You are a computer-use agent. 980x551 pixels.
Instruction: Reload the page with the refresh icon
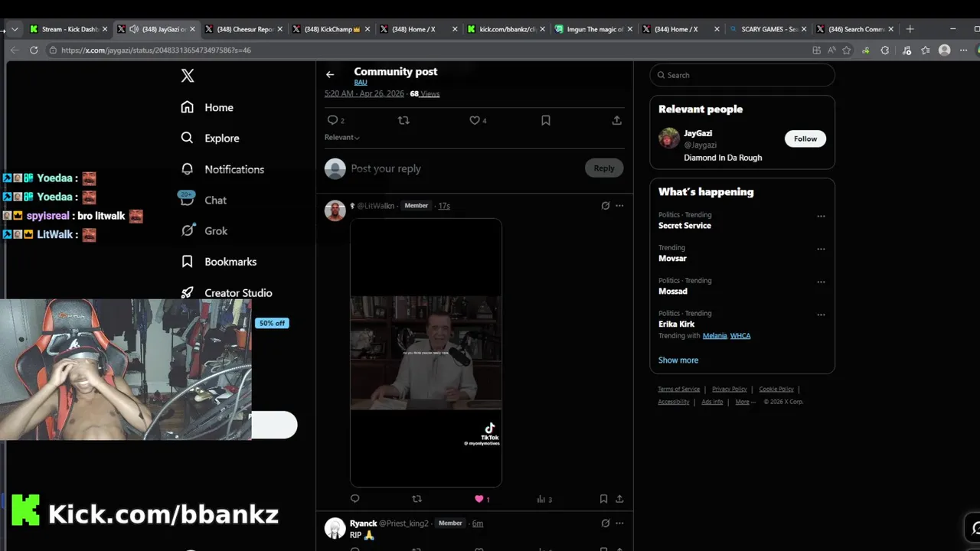[34, 50]
